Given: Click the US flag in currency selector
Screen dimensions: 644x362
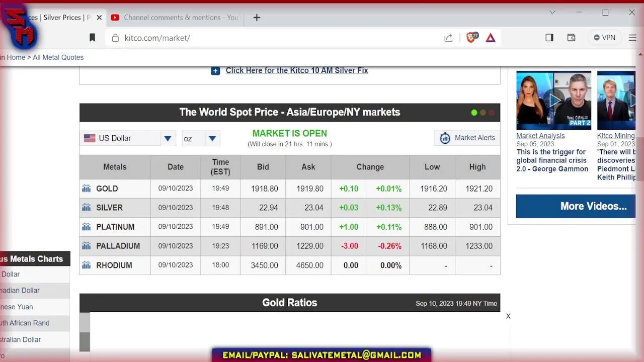Looking at the screenshot, I should point(90,138).
